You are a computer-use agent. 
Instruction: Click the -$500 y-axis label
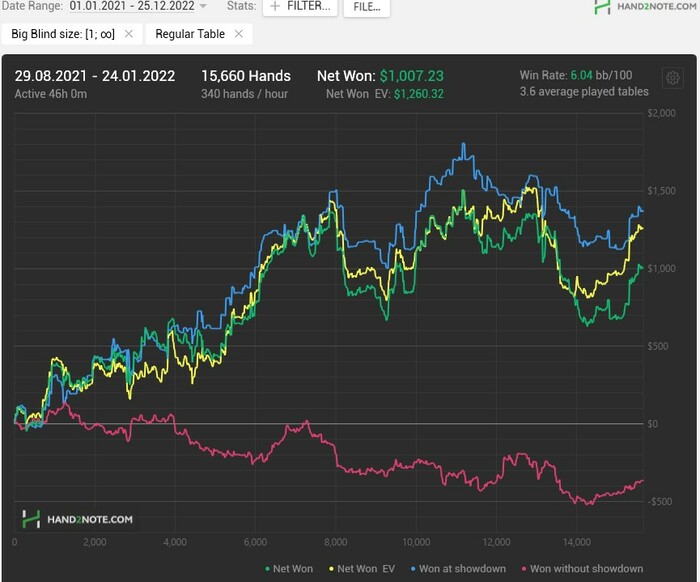tap(660, 501)
